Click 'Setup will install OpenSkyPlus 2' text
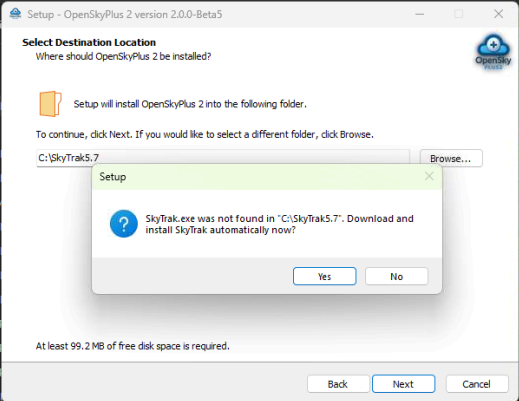The image size is (519, 401). 190,104
